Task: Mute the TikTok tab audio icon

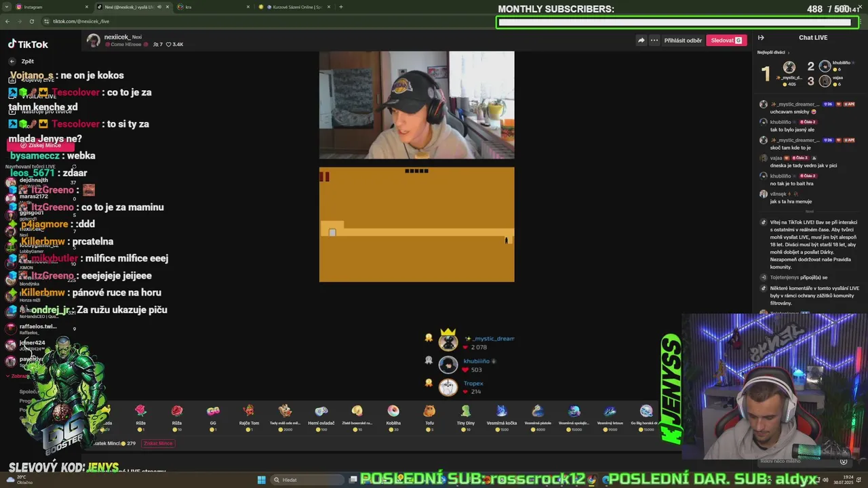Action: point(159,7)
